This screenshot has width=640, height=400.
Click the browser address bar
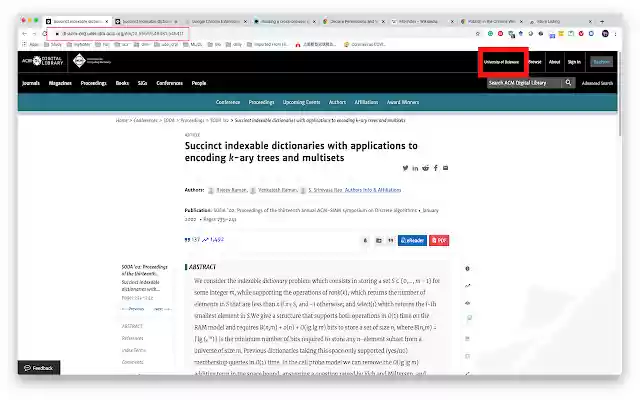(x=118, y=34)
